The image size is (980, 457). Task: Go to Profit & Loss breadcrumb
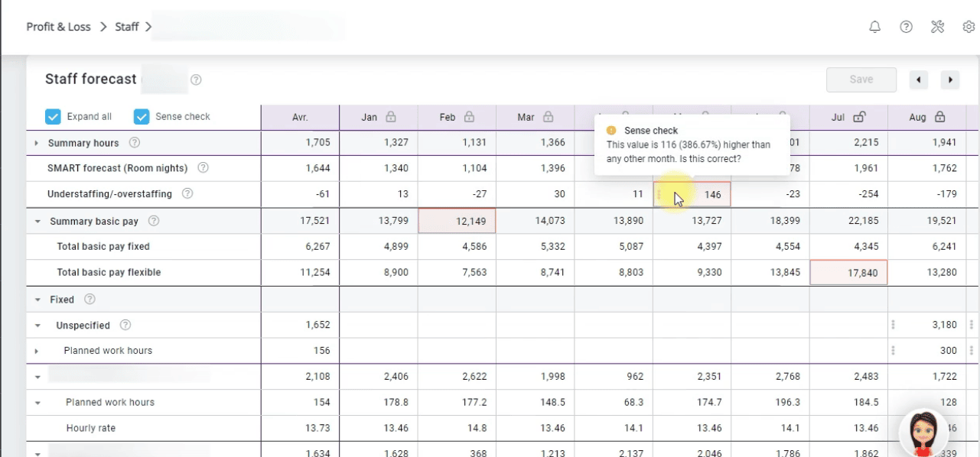pyautogui.click(x=58, y=27)
